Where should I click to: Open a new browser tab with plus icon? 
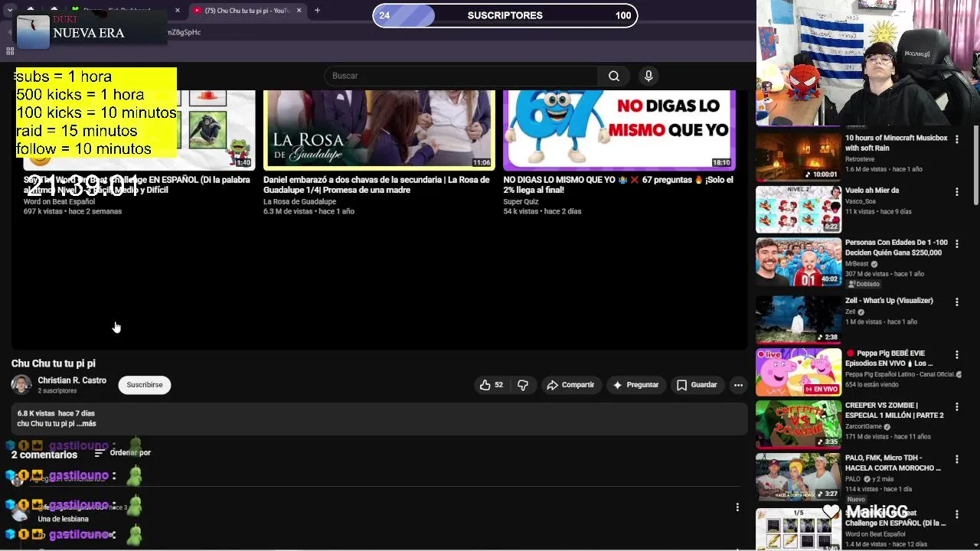pyautogui.click(x=317, y=10)
